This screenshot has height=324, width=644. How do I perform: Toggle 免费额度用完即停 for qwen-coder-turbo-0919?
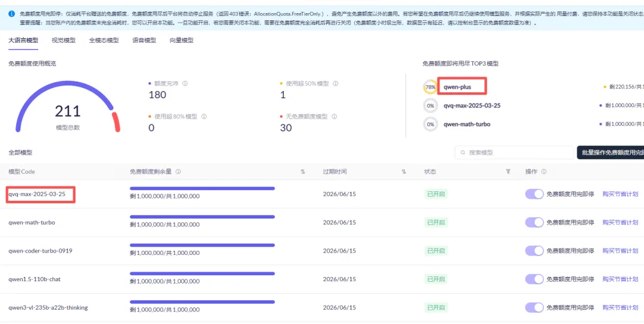[534, 251]
